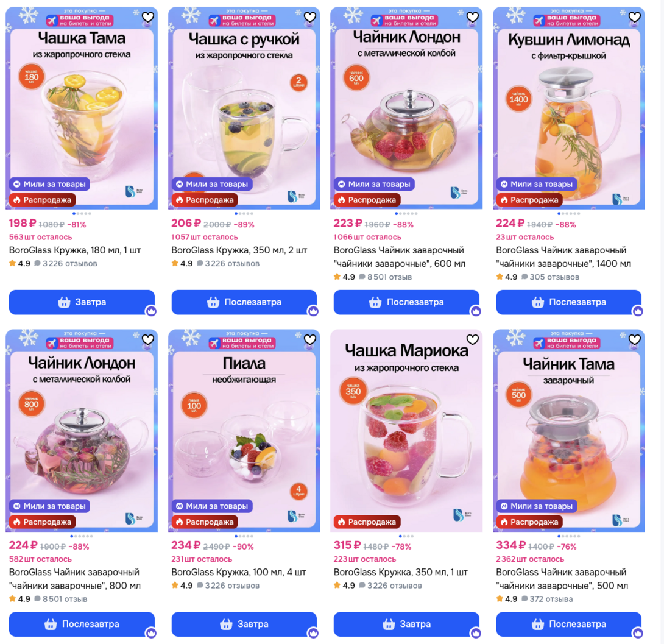Favorite the Чашка Тама 180 ml cup
664x644 pixels.
(x=148, y=17)
